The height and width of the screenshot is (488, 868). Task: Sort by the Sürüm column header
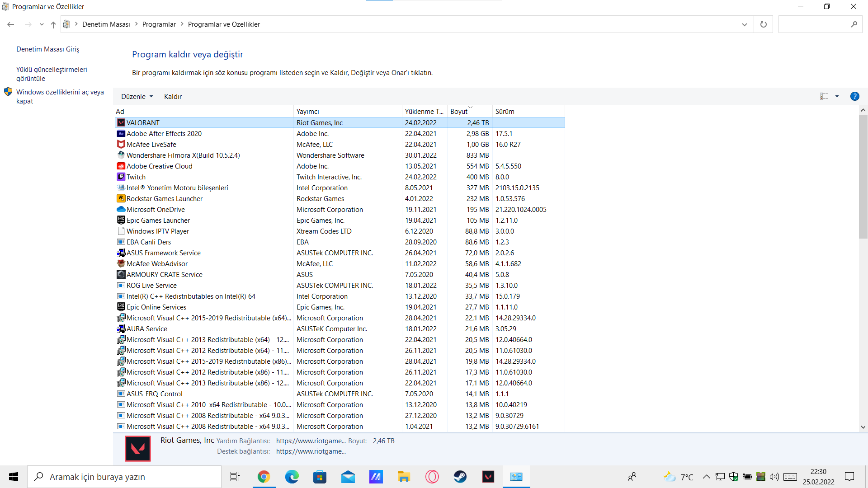click(x=528, y=111)
